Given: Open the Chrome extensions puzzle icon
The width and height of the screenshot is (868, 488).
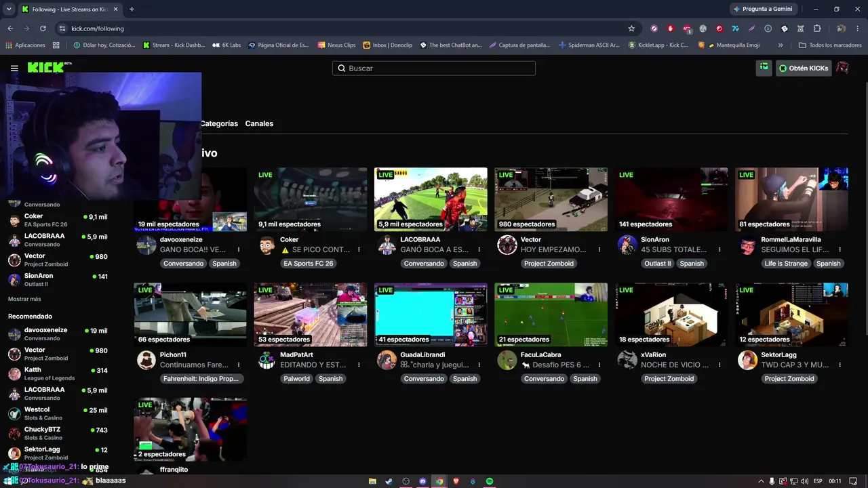Looking at the screenshot, I should coord(817,28).
